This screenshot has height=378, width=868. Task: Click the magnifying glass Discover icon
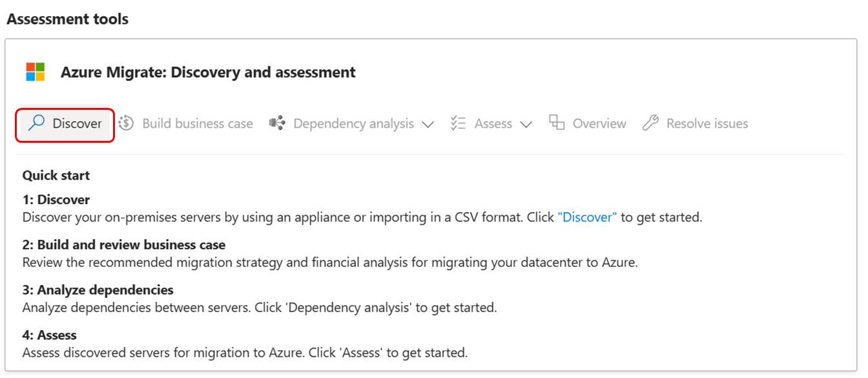(x=37, y=123)
